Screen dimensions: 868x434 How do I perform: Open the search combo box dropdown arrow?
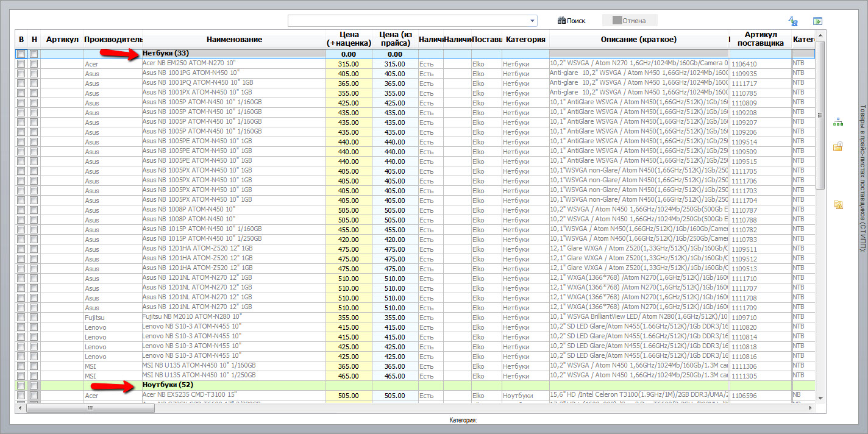click(x=533, y=21)
